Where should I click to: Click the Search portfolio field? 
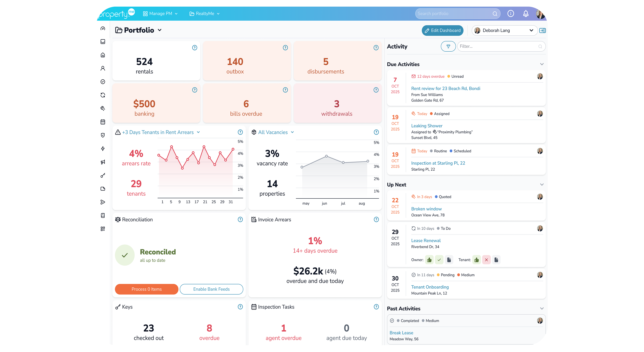pyautogui.click(x=457, y=13)
